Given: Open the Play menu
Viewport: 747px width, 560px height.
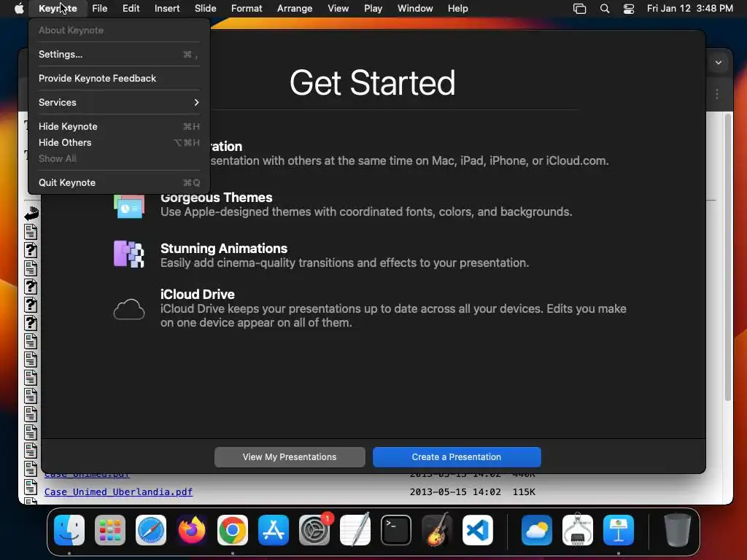Looking at the screenshot, I should pyautogui.click(x=373, y=9).
